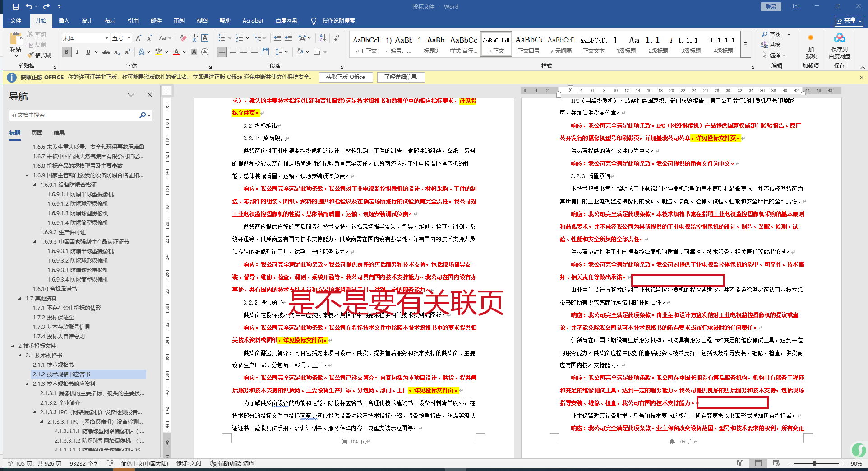Switch to the 页面 tab in navigation pane
Image resolution: width=868 pixels, height=471 pixels.
point(37,133)
